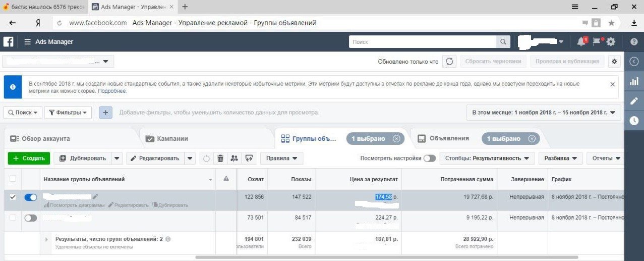
Task: Open the date range 'В этом месяце' dropdown
Action: point(544,113)
